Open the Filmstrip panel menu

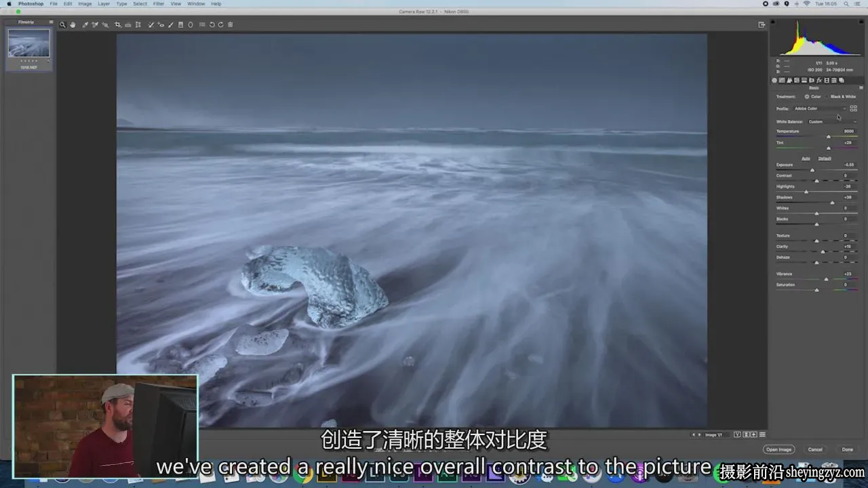[51, 22]
